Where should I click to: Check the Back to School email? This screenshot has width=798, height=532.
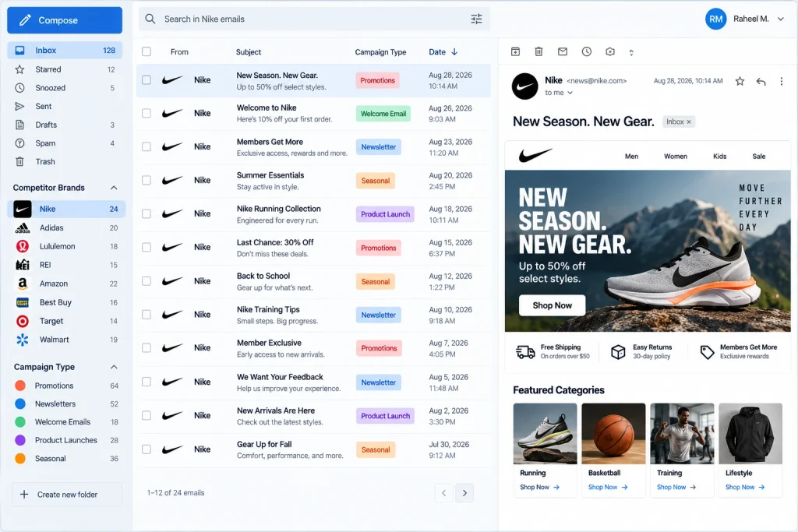(x=147, y=280)
